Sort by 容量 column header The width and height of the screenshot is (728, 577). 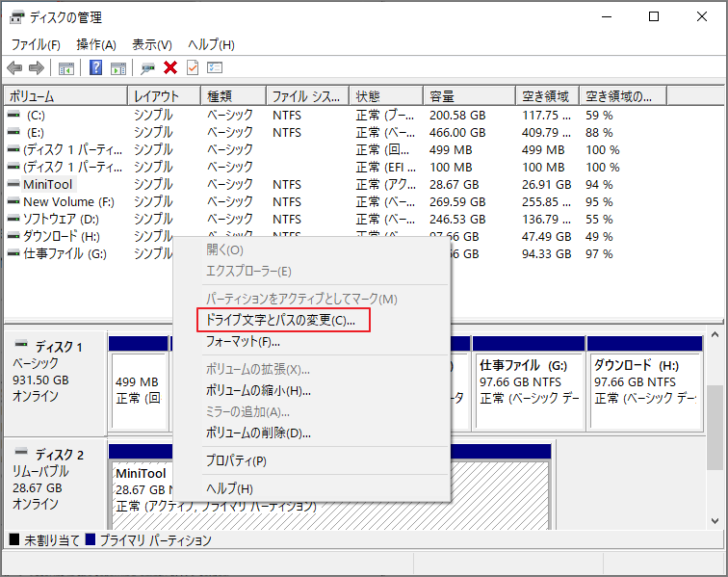point(469,96)
